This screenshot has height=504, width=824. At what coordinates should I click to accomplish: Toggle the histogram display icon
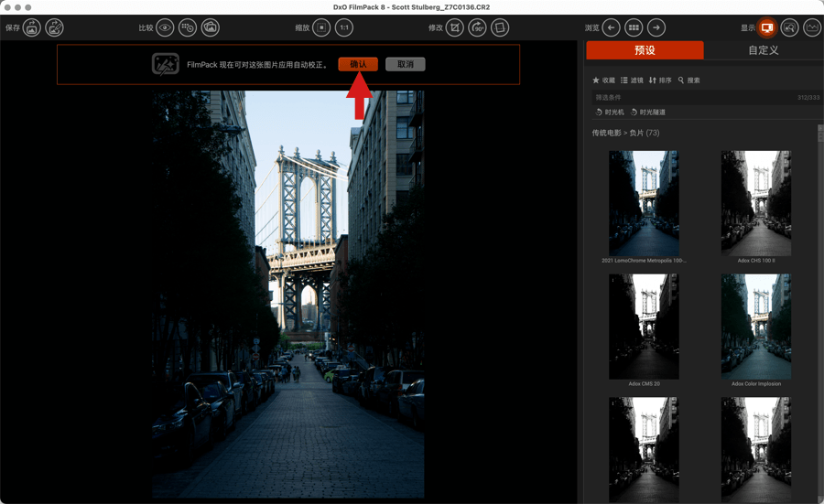812,28
